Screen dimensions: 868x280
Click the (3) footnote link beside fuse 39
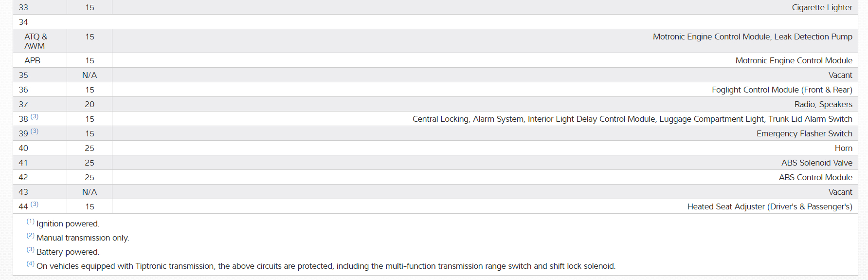click(x=35, y=131)
